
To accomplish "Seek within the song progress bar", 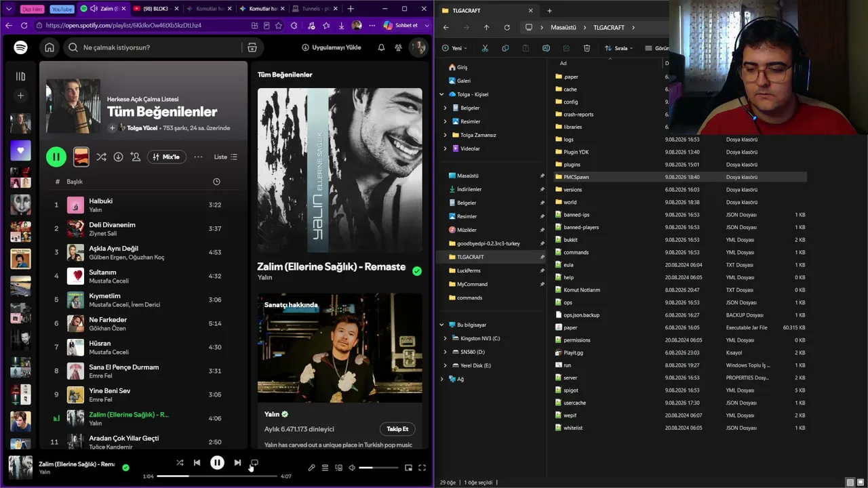I will (x=217, y=476).
